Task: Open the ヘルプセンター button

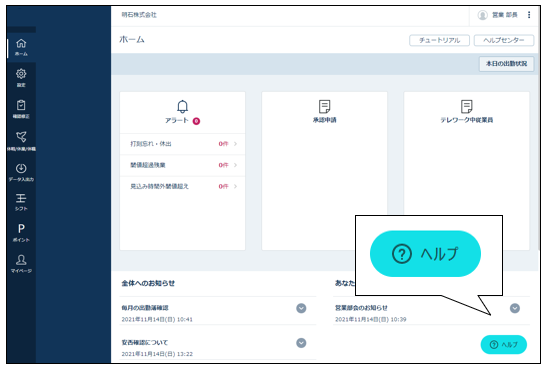Action: tap(504, 40)
